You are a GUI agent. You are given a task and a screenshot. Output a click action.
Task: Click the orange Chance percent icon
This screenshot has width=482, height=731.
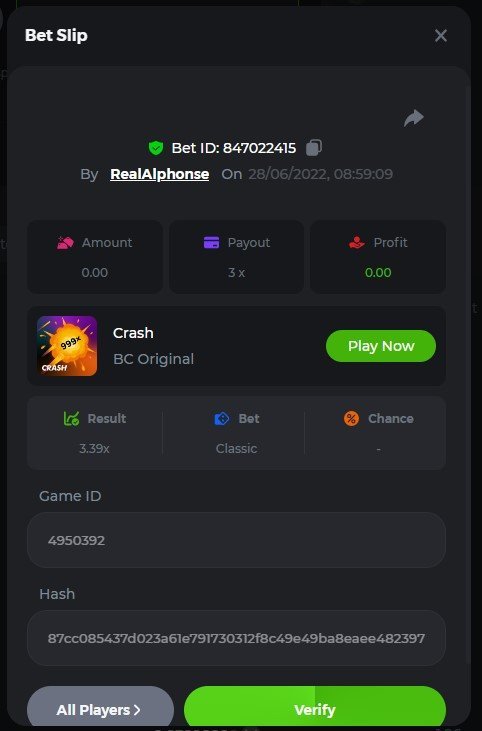351,419
